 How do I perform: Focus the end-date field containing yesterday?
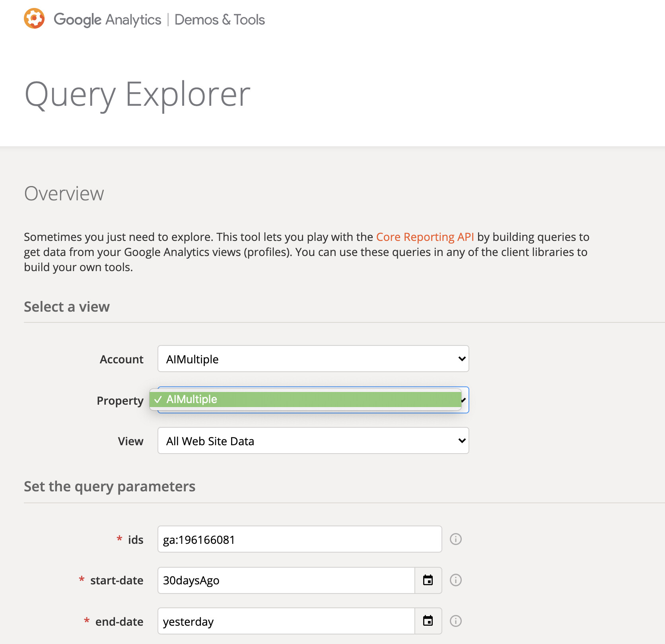tap(286, 621)
